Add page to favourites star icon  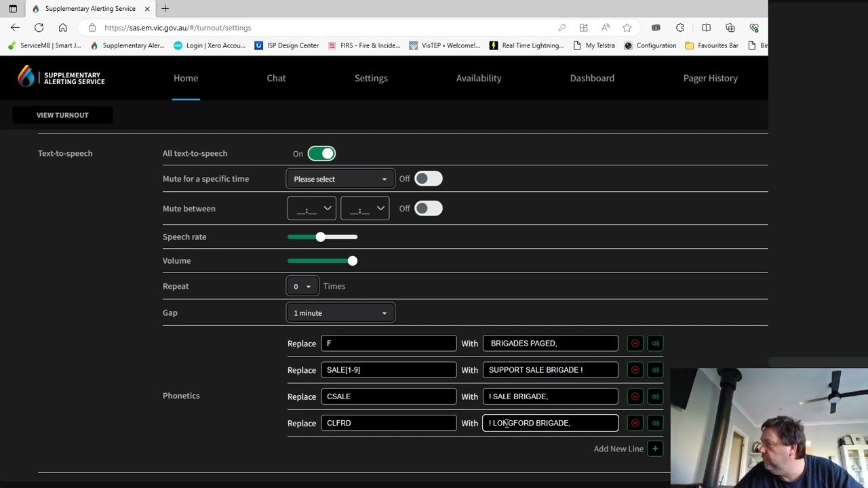(x=627, y=28)
